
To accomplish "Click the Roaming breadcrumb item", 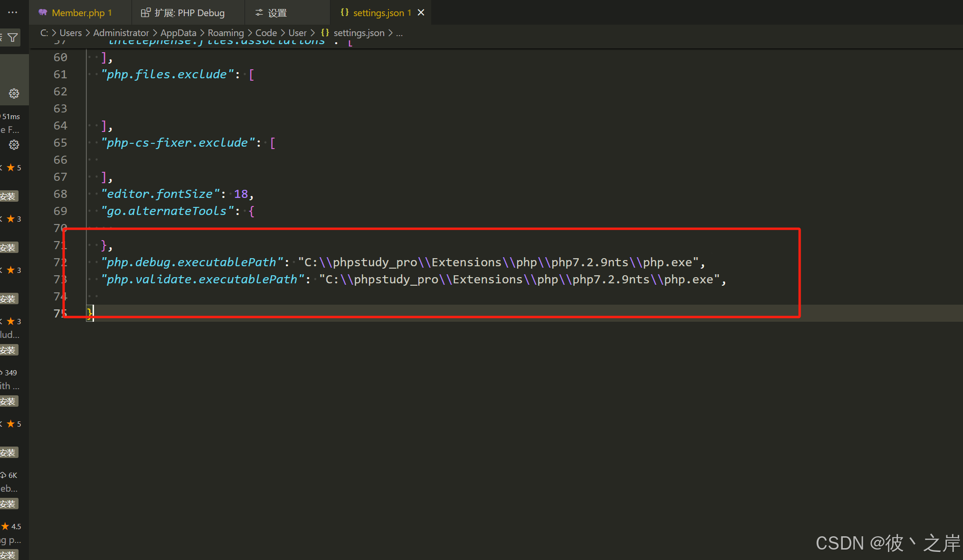I will click(x=226, y=32).
